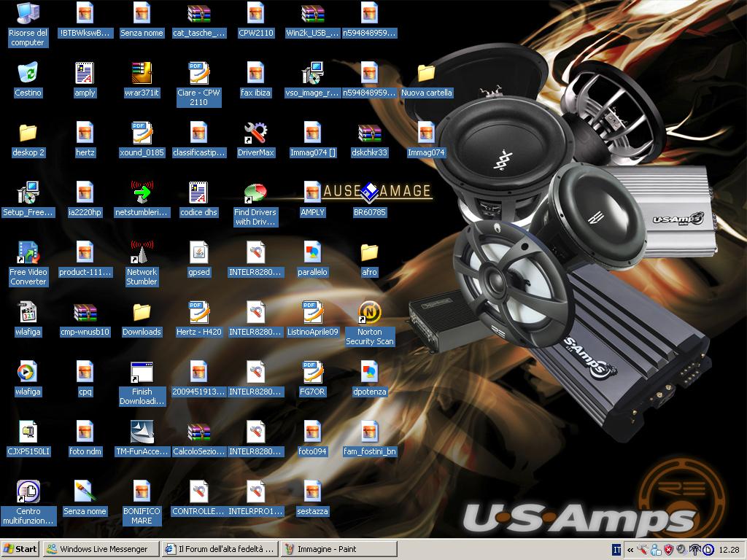Select the cpq file icon
Screen dimensions: 747x560
coord(85,378)
